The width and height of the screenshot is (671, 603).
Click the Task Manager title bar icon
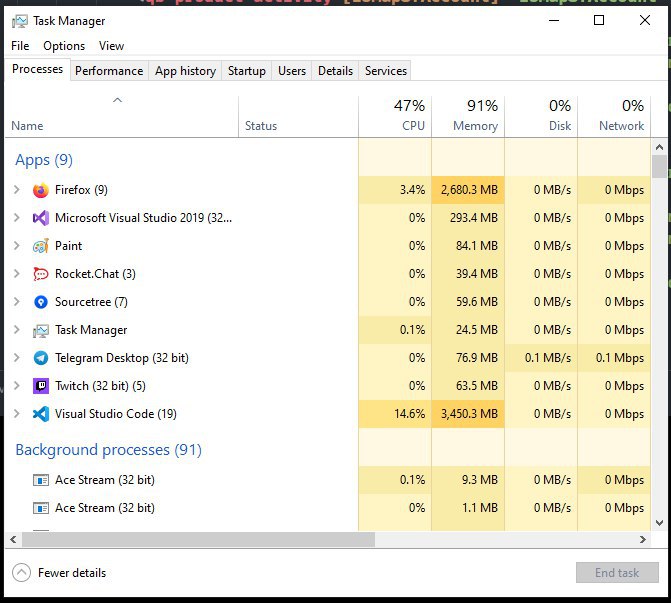20,21
